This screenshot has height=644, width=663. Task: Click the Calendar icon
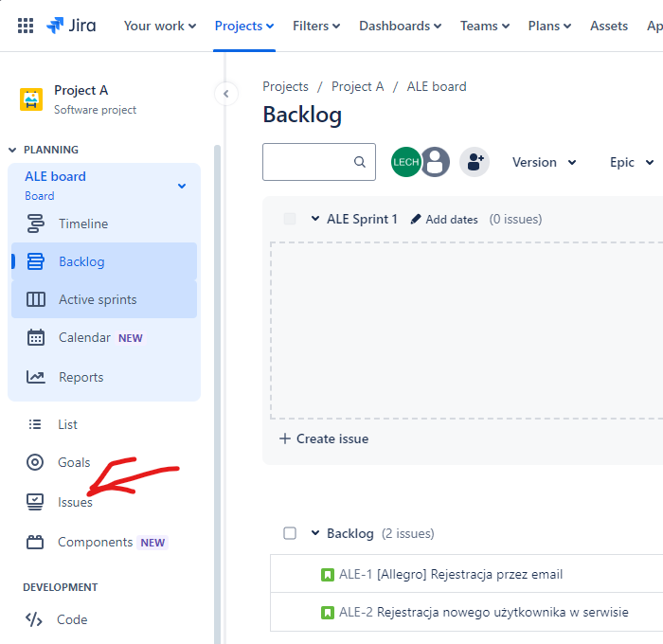(36, 337)
